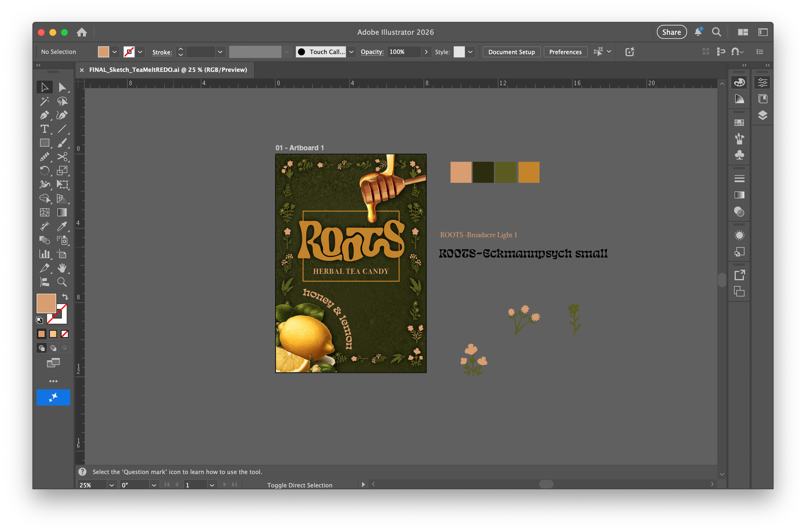Image resolution: width=806 pixels, height=532 pixels.
Task: Click the large Fill color swatch
Action: (46, 303)
